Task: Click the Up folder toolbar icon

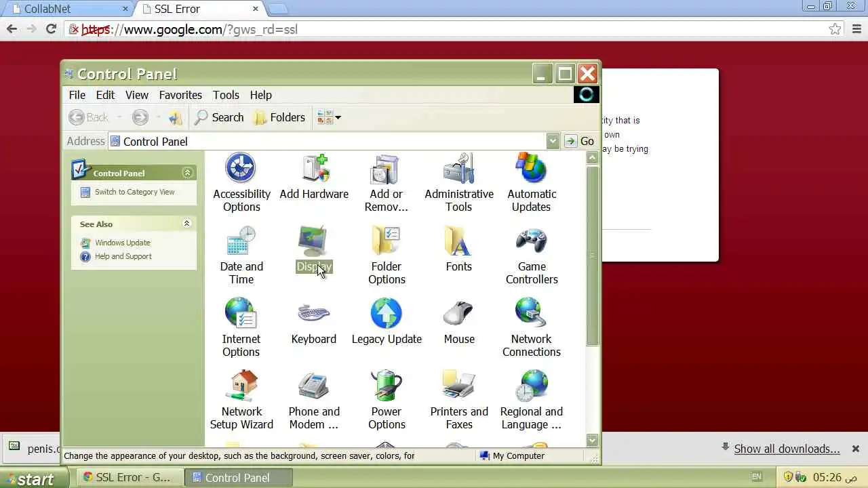Action: [x=176, y=117]
